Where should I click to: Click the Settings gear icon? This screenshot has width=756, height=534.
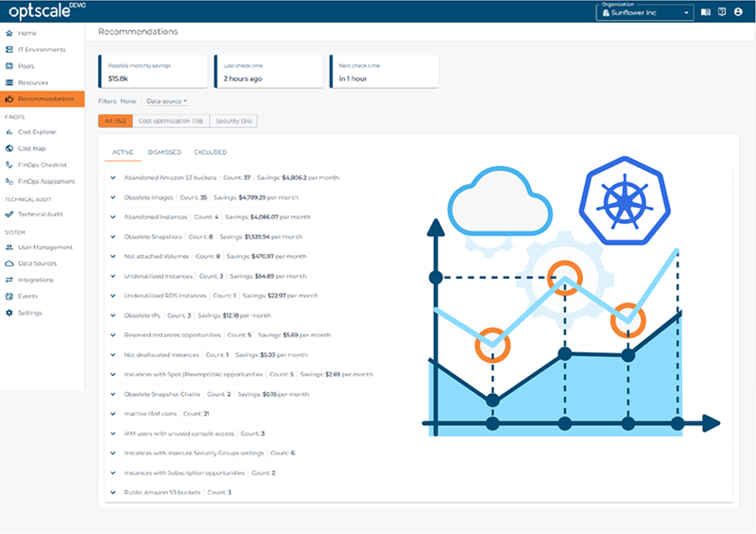pos(9,313)
